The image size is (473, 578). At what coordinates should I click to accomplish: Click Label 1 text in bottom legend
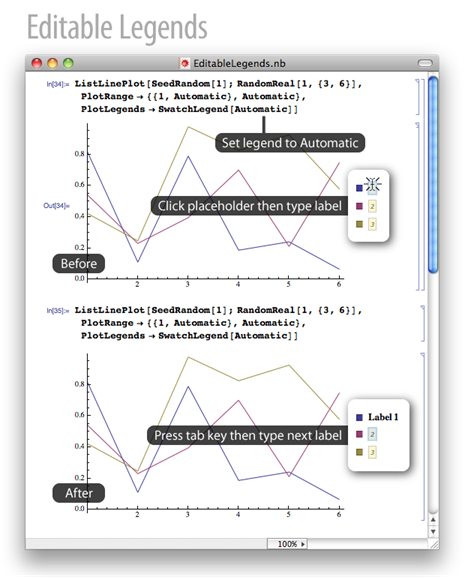(x=383, y=417)
